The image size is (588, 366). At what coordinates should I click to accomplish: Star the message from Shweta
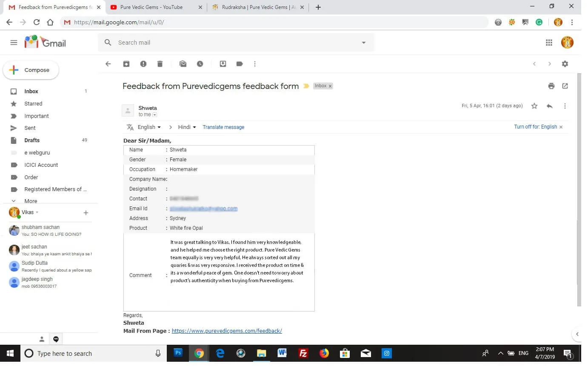tap(534, 106)
